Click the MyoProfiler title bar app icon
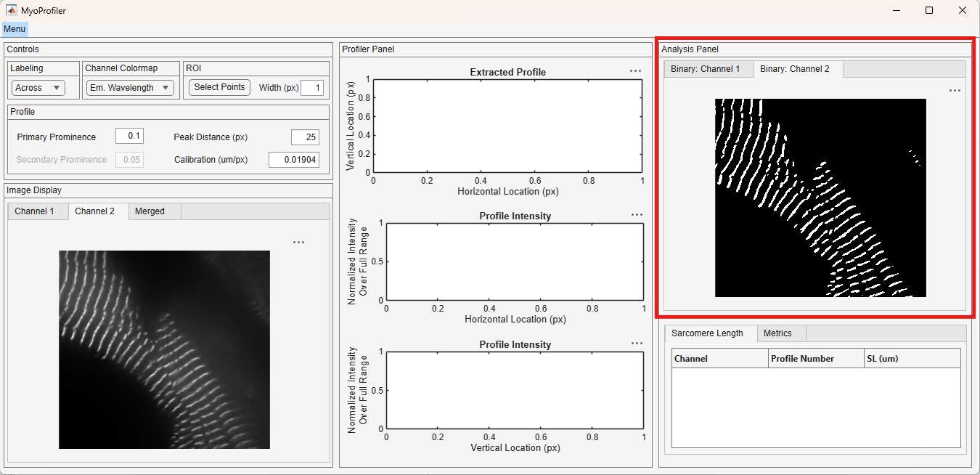This screenshot has height=475, width=980. [x=12, y=11]
